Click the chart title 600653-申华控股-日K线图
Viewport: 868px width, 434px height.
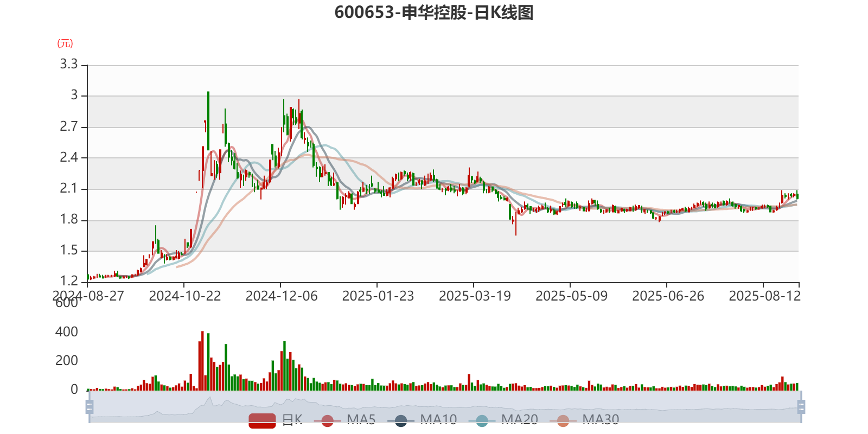(434, 12)
